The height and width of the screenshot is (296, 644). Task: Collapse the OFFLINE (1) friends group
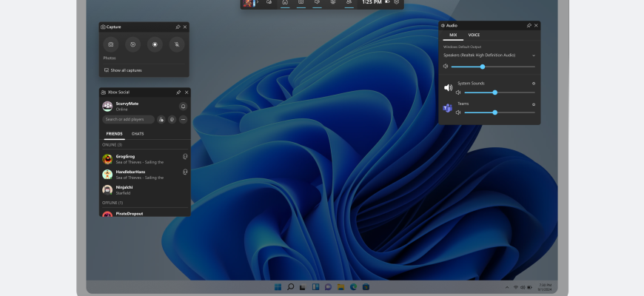coord(113,203)
